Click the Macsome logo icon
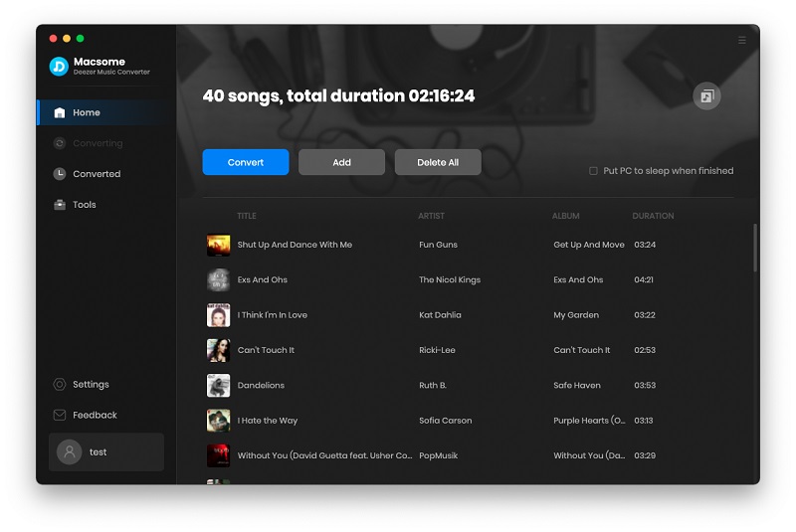This screenshot has width=796, height=532. tap(59, 67)
